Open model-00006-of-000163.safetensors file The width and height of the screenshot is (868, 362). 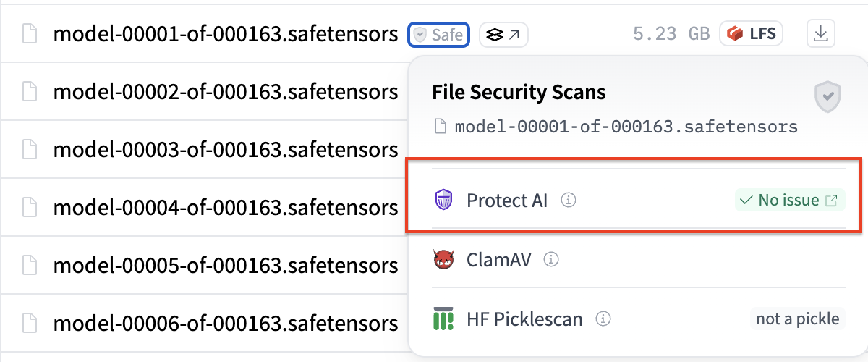pyautogui.click(x=225, y=323)
